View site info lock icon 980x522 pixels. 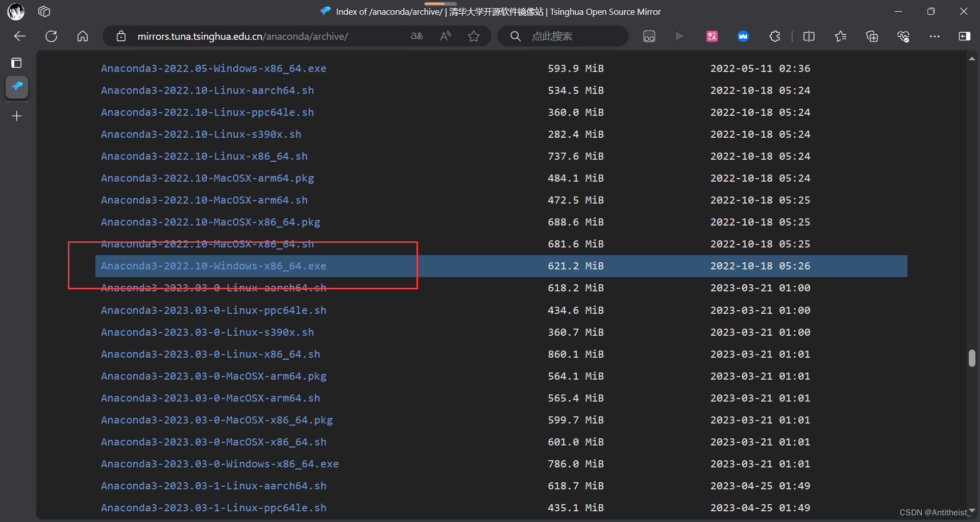[121, 36]
